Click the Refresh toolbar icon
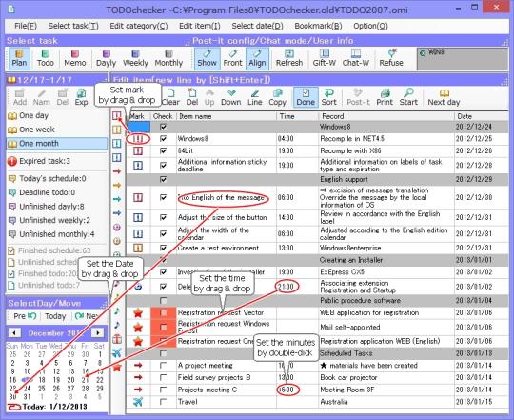 288,58
